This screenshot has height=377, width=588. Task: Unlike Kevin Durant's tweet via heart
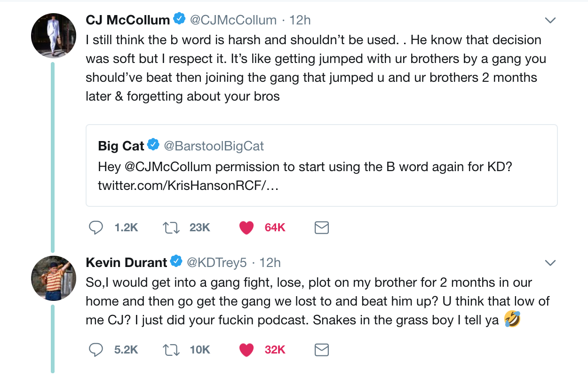click(246, 350)
